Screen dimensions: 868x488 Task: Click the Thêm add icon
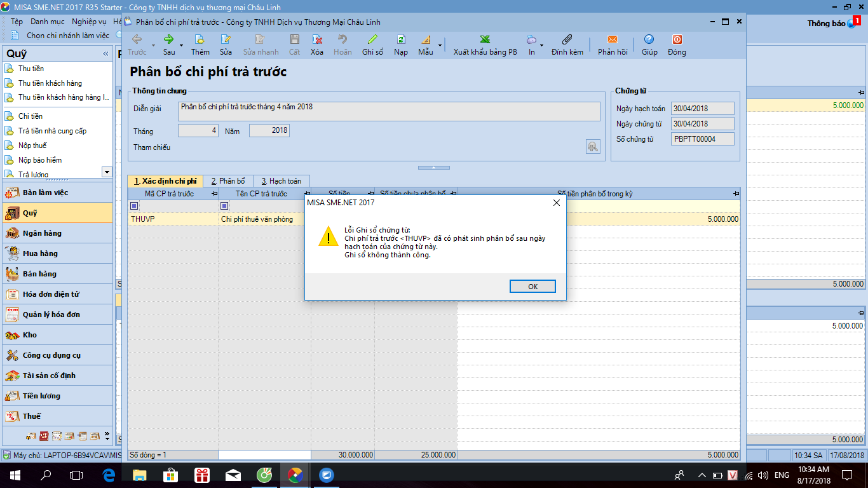pos(200,40)
